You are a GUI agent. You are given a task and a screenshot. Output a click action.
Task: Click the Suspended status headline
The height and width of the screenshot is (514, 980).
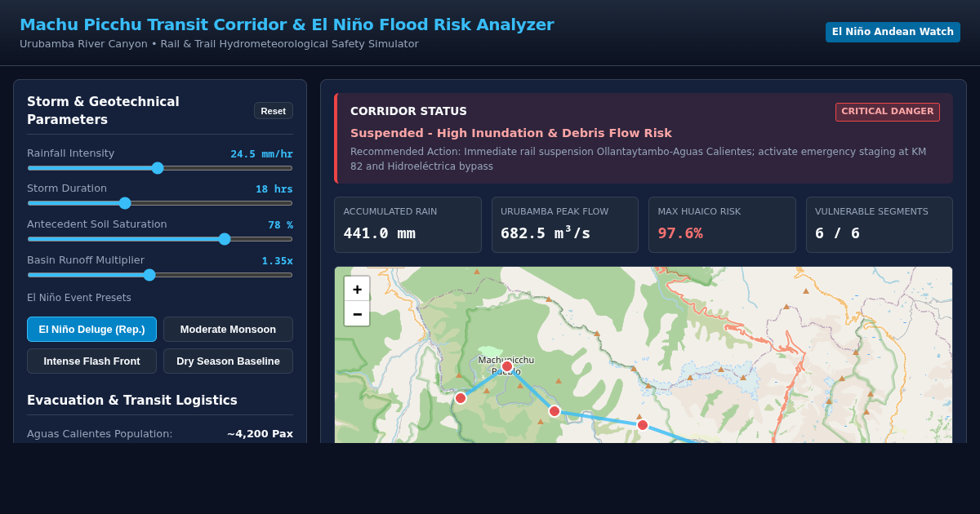tap(511, 133)
